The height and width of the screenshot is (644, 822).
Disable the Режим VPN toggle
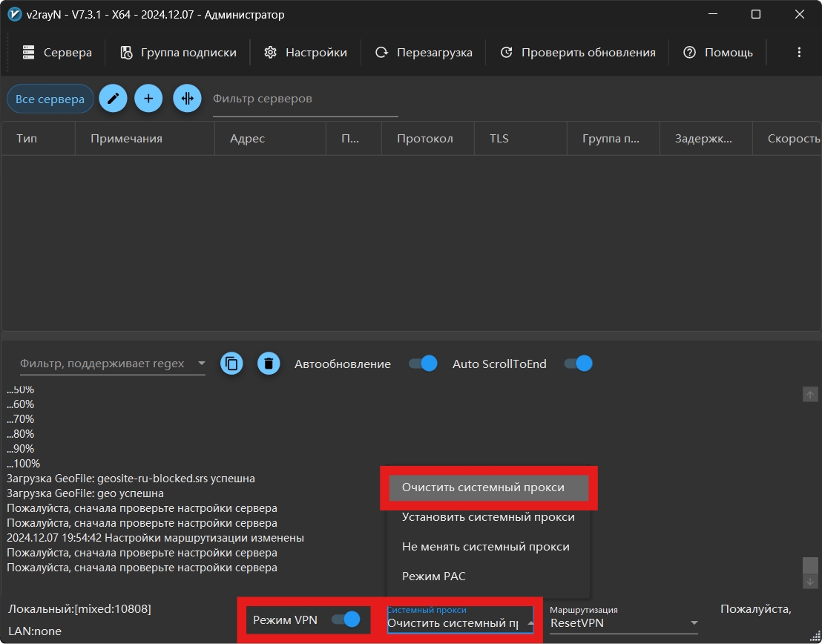(x=346, y=620)
